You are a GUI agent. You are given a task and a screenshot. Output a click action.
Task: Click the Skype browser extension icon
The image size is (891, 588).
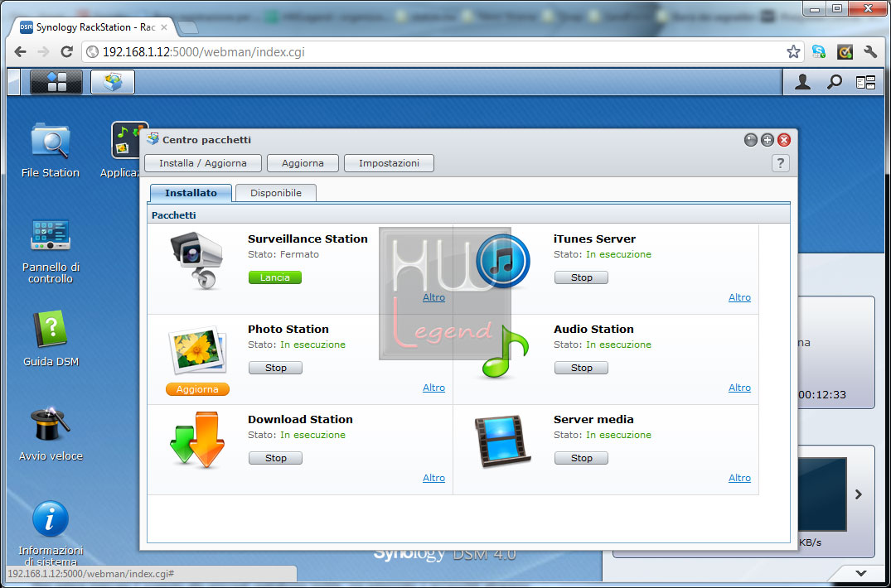[x=819, y=52]
